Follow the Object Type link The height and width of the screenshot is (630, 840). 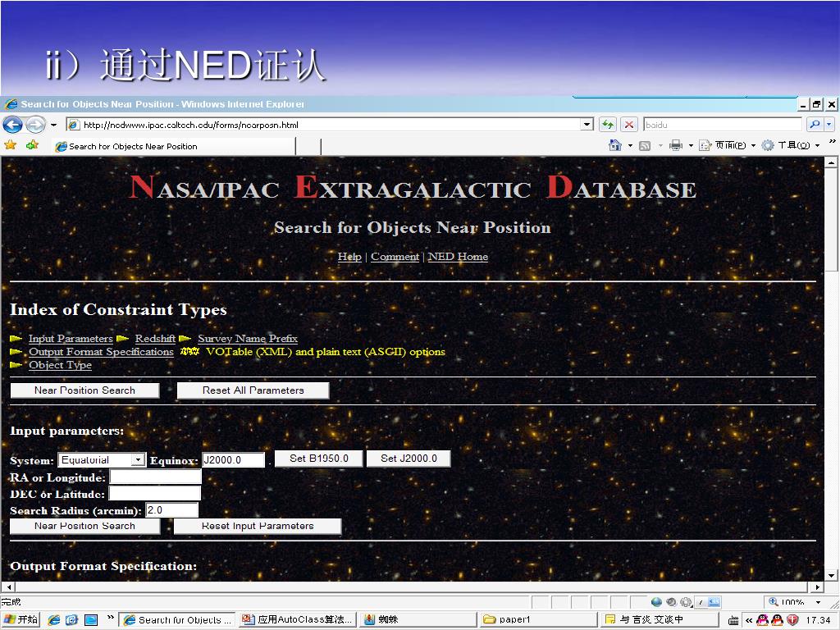[60, 365]
